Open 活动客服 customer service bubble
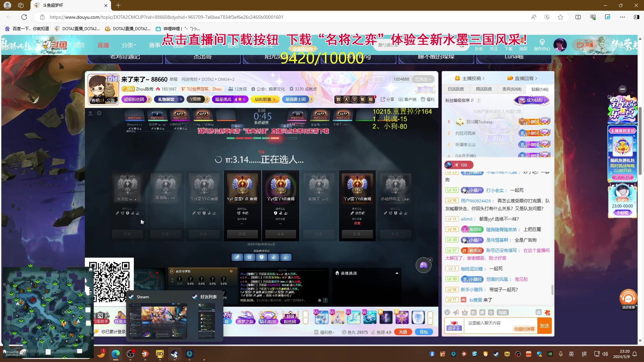This screenshot has width=644, height=362. pyautogui.click(x=628, y=299)
